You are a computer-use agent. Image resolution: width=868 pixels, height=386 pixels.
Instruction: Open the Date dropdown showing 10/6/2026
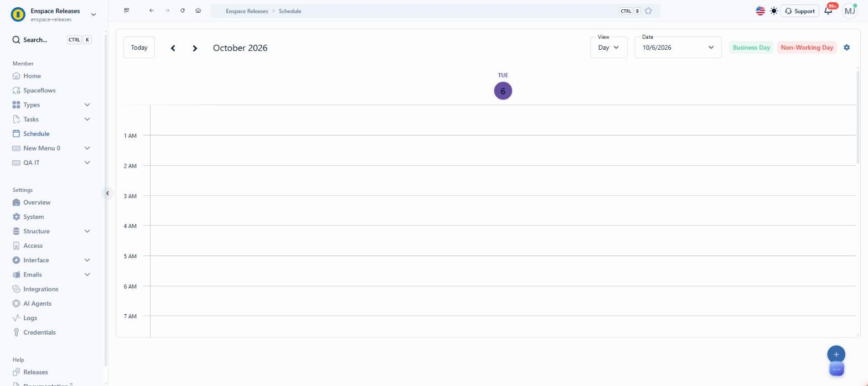[x=678, y=48]
